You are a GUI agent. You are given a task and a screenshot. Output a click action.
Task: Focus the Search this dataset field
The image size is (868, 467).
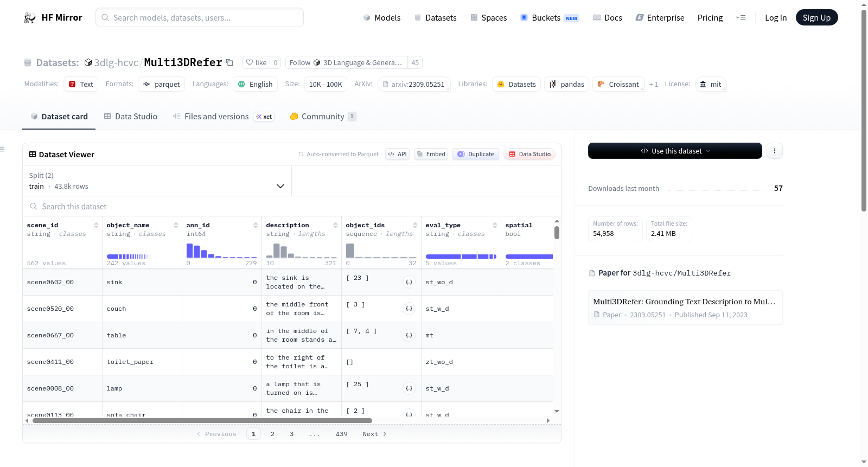coord(292,206)
